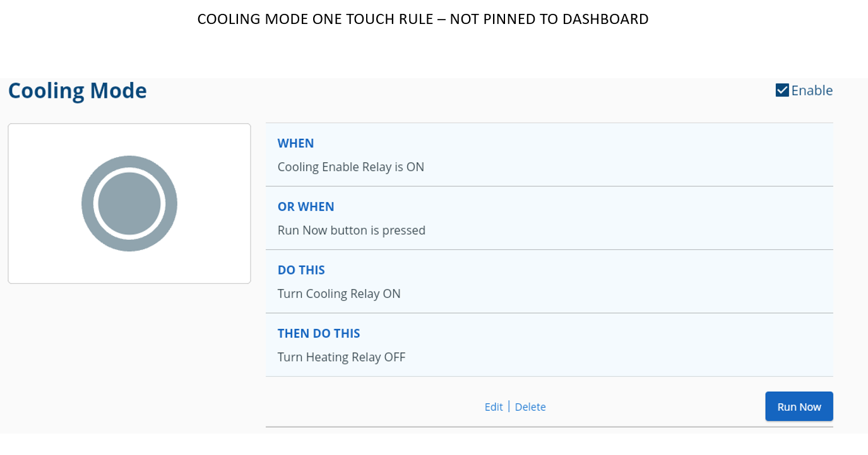Click the blank area right of the Enable checkbox row

pyautogui.click(x=850, y=90)
